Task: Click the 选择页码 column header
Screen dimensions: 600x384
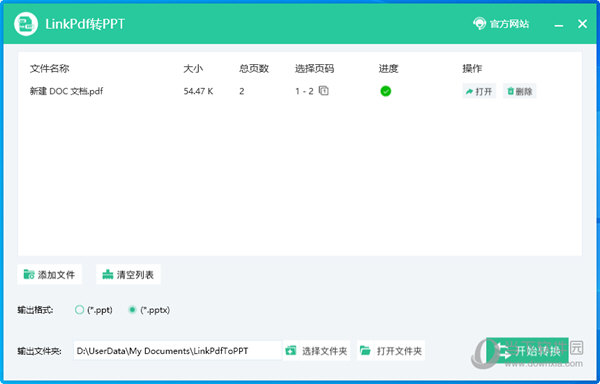Action: pos(315,68)
